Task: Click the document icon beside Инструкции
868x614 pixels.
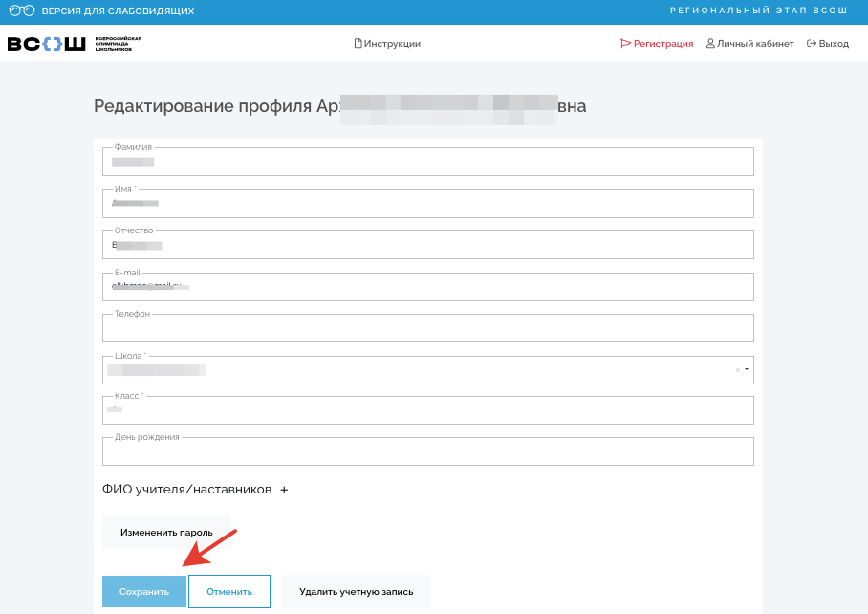Action: [x=358, y=44]
